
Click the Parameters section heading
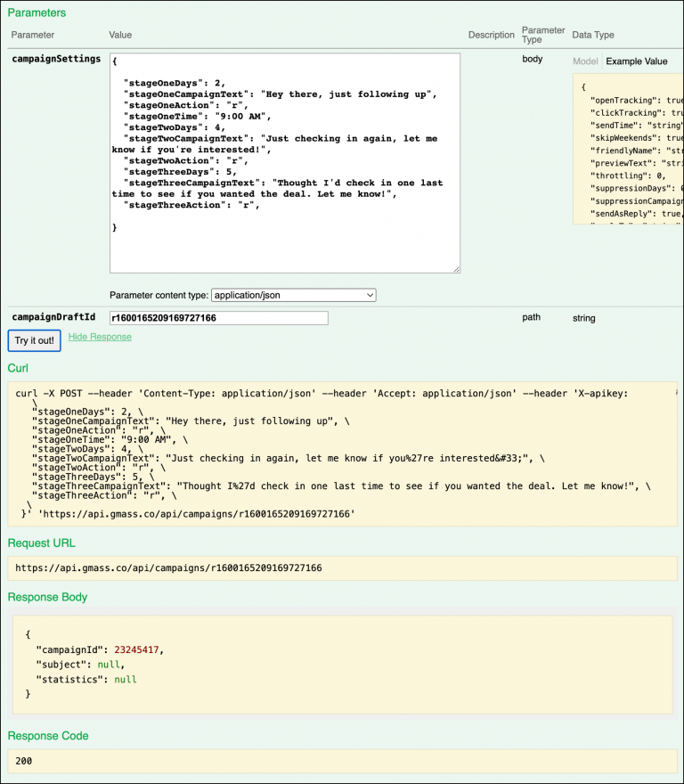click(x=37, y=13)
